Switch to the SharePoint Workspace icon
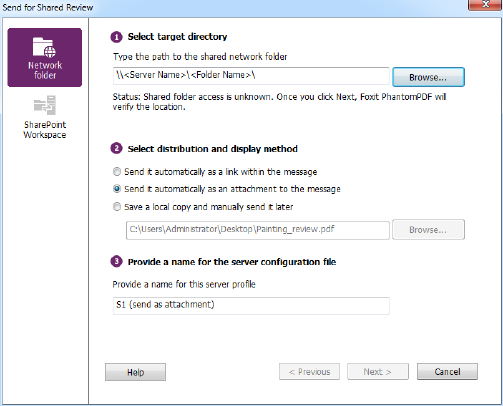Viewport: 503px width, 406px height. tap(45, 105)
